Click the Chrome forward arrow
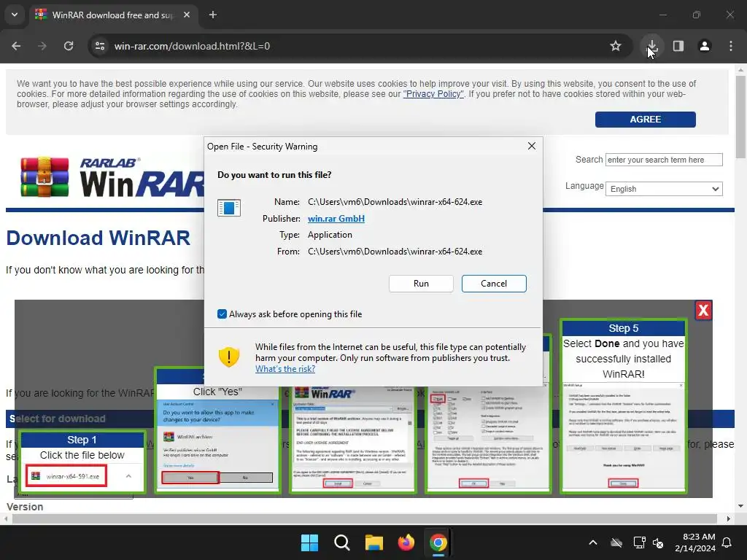Screen dimensions: 747x560 tap(42, 46)
